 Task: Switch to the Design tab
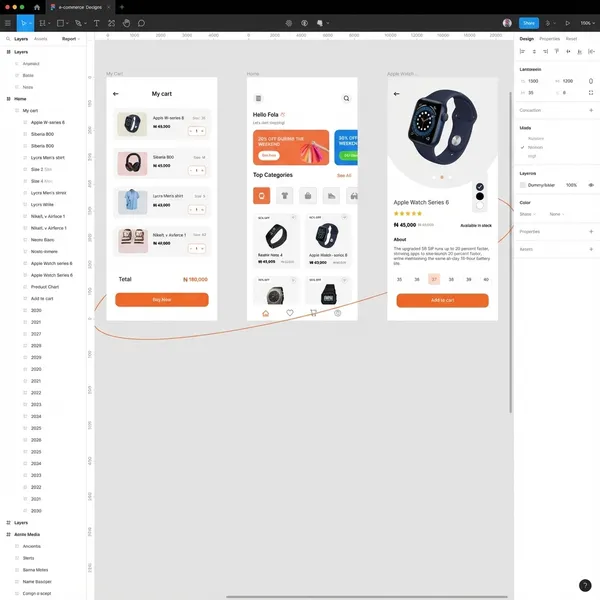527,39
